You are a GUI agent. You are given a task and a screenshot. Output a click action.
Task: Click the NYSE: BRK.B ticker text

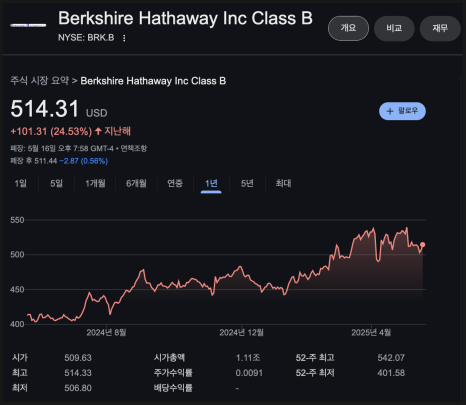(x=86, y=38)
